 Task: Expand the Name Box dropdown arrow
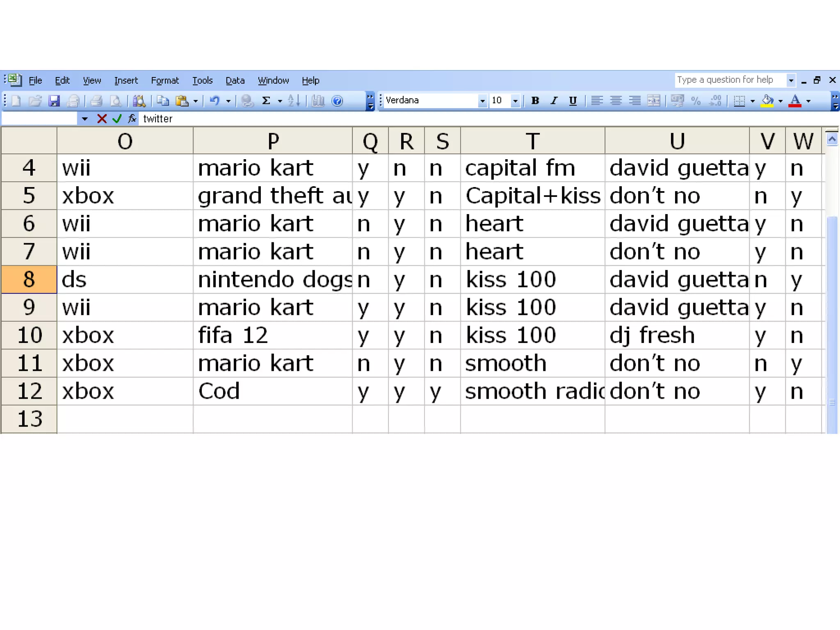[x=84, y=119]
